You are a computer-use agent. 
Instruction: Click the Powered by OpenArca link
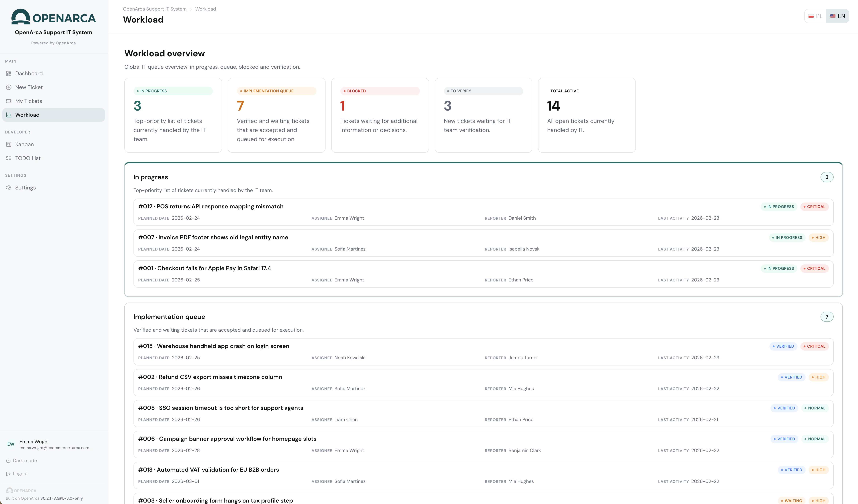point(53,43)
